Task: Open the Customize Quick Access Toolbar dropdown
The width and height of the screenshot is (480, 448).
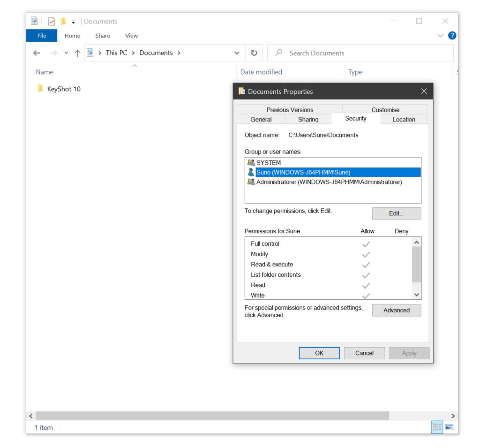Action: [74, 22]
